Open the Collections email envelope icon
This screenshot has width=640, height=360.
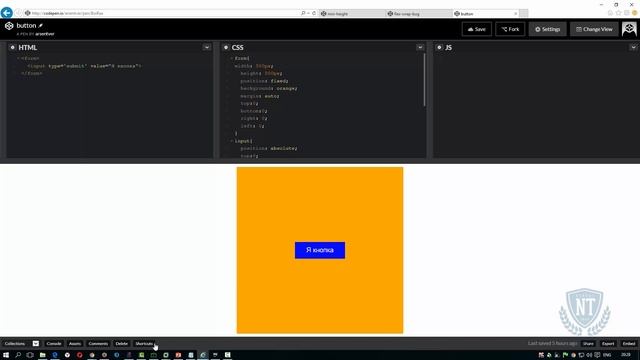pyautogui.click(x=36, y=344)
